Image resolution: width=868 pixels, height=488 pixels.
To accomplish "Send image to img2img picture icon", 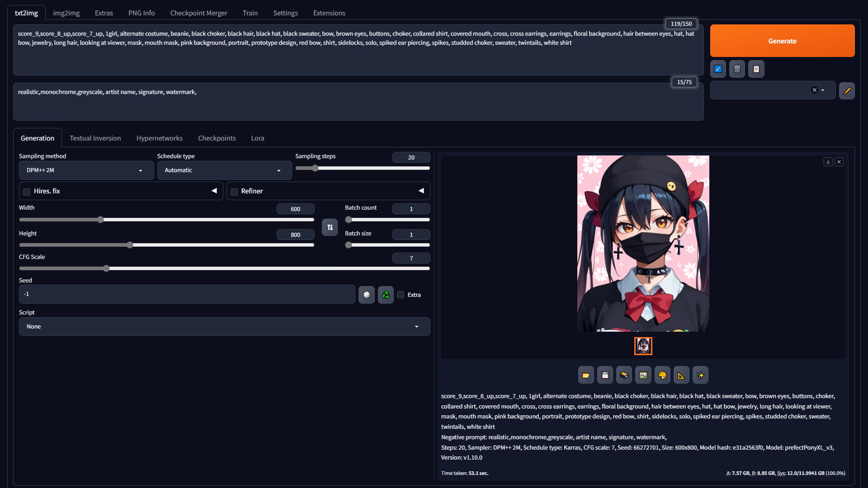I will [643, 375].
